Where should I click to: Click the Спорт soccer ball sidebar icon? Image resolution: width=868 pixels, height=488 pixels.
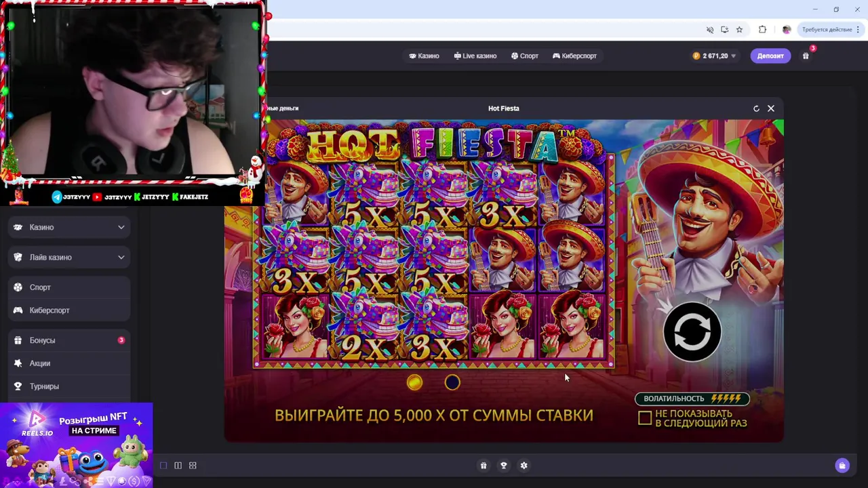(x=18, y=287)
